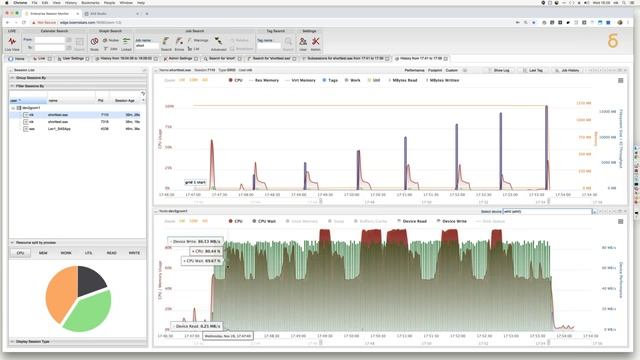640x360 pixels.
Task: Click the Calendar Search button
Action: click(79, 43)
